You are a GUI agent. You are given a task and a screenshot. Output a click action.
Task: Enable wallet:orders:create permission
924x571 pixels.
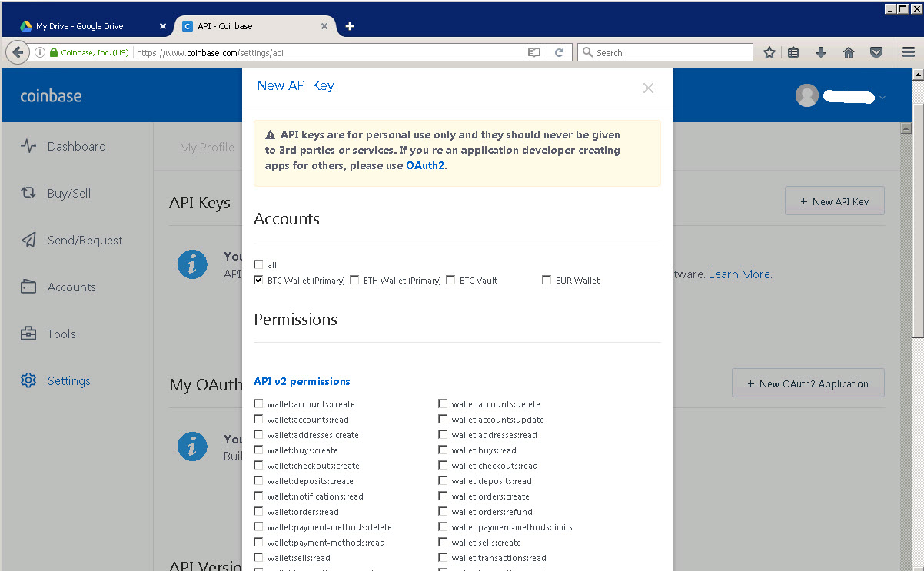(x=443, y=496)
